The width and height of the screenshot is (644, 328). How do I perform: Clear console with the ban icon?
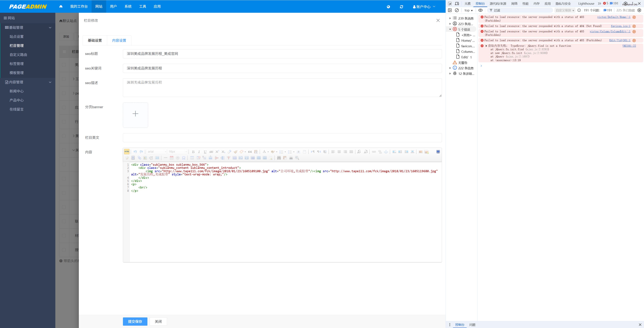pos(457,10)
